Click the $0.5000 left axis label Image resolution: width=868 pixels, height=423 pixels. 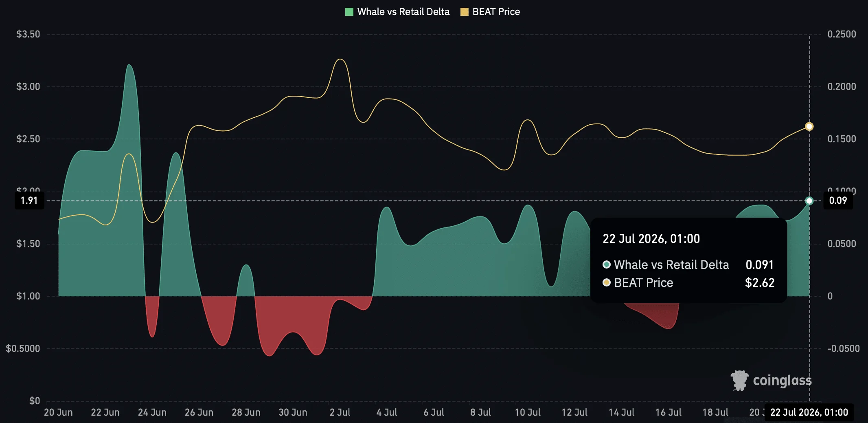[23, 348]
